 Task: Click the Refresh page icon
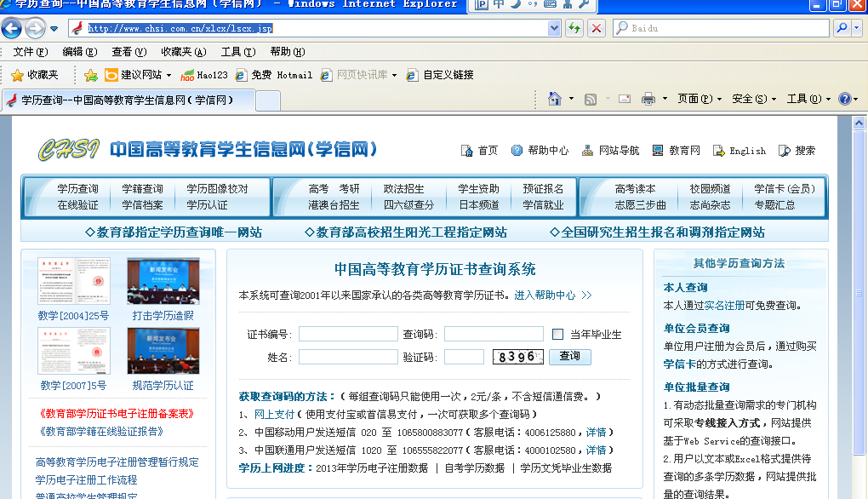pyautogui.click(x=574, y=28)
